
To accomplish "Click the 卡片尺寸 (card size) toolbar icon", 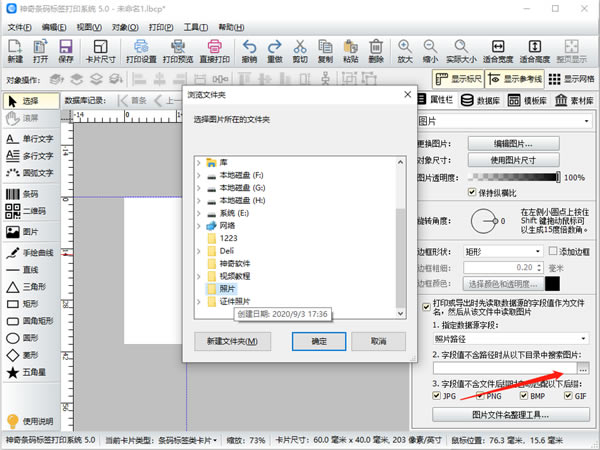I will pyautogui.click(x=100, y=50).
